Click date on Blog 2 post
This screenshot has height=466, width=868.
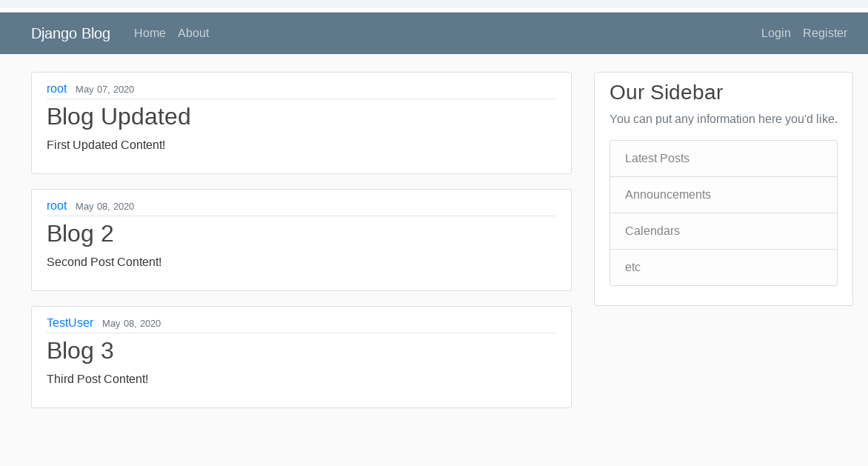tap(104, 207)
